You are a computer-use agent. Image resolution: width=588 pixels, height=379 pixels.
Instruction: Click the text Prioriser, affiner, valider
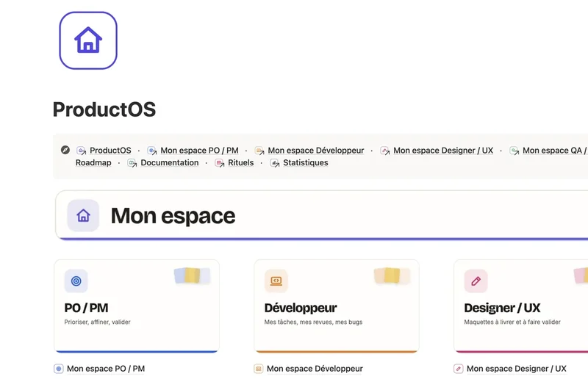click(98, 322)
